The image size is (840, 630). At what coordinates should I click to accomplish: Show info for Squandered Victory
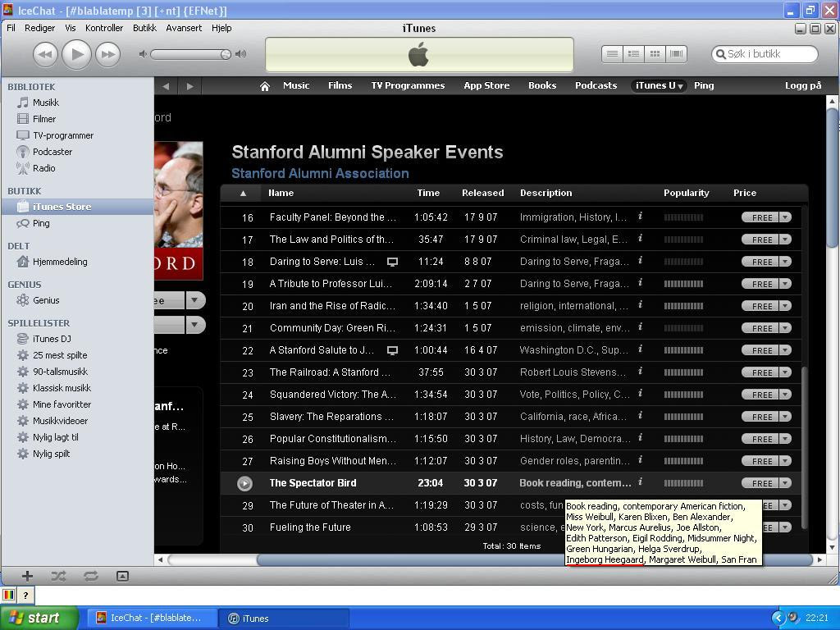pyautogui.click(x=640, y=394)
